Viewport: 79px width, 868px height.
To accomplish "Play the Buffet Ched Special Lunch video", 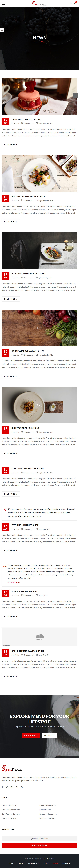I will 39,405.
